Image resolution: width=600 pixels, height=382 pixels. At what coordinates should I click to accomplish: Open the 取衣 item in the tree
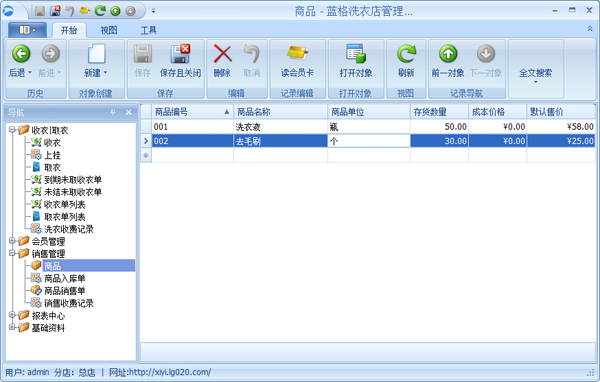click(52, 167)
